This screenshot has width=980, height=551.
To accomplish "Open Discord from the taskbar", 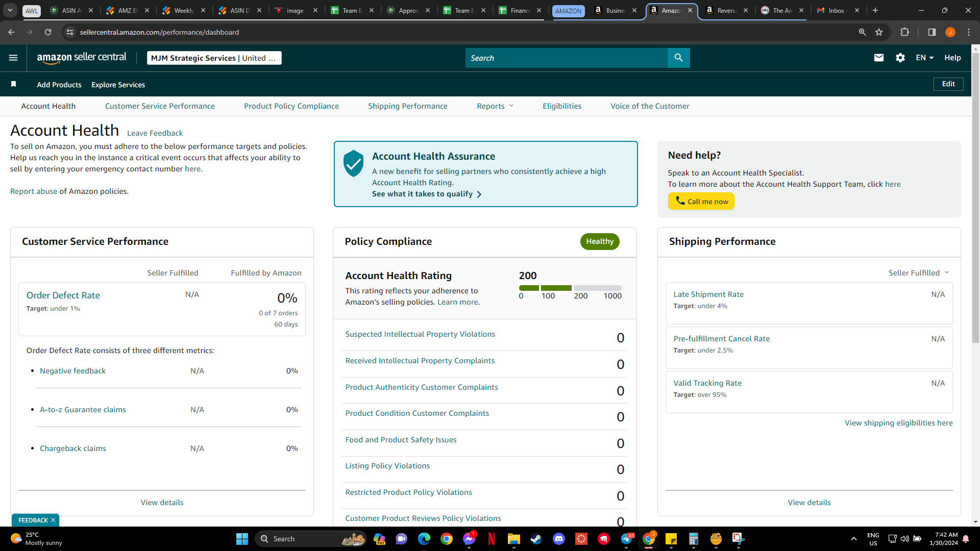I will click(559, 539).
